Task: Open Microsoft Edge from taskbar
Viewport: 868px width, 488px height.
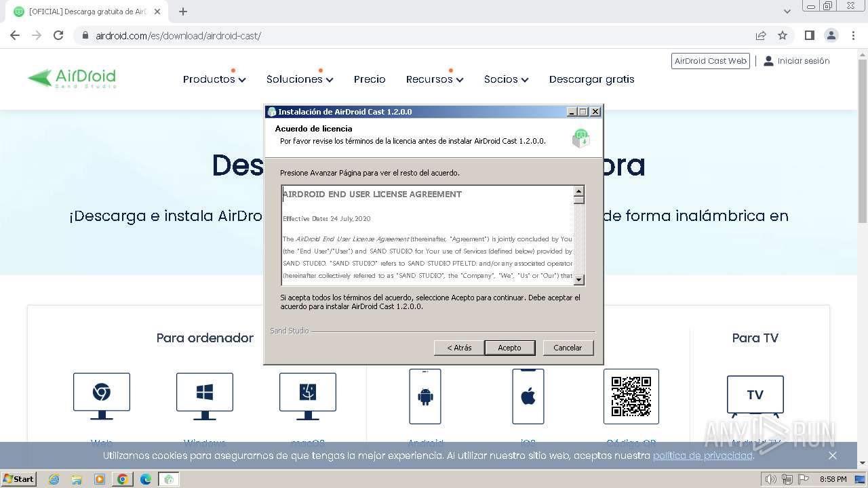Action: (146, 479)
